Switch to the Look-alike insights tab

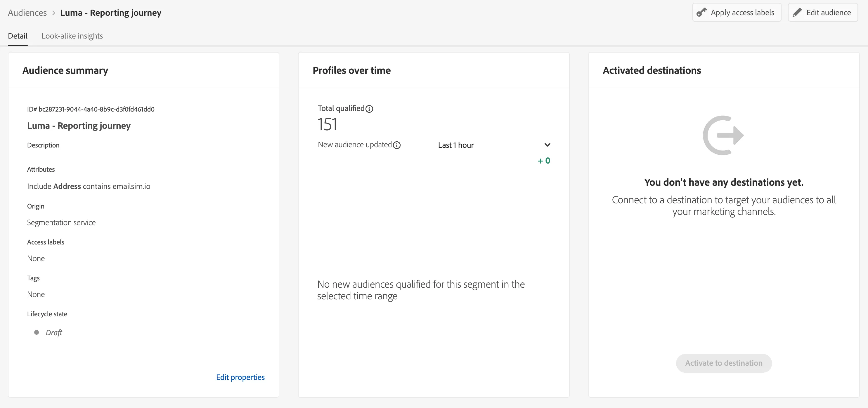[x=72, y=36]
